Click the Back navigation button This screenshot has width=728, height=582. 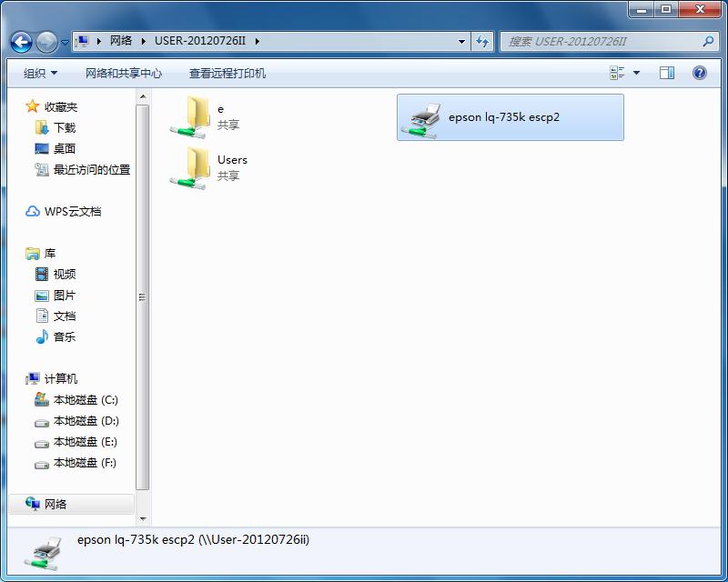(20, 41)
